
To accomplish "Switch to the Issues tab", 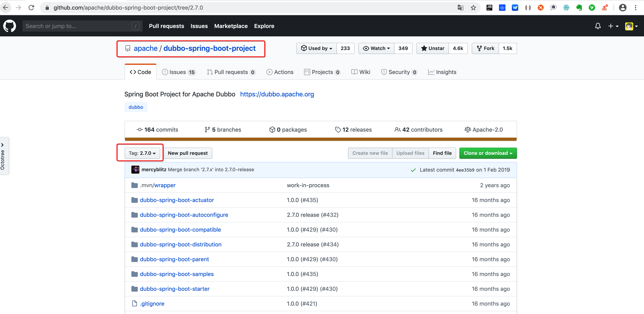I will pos(178,72).
